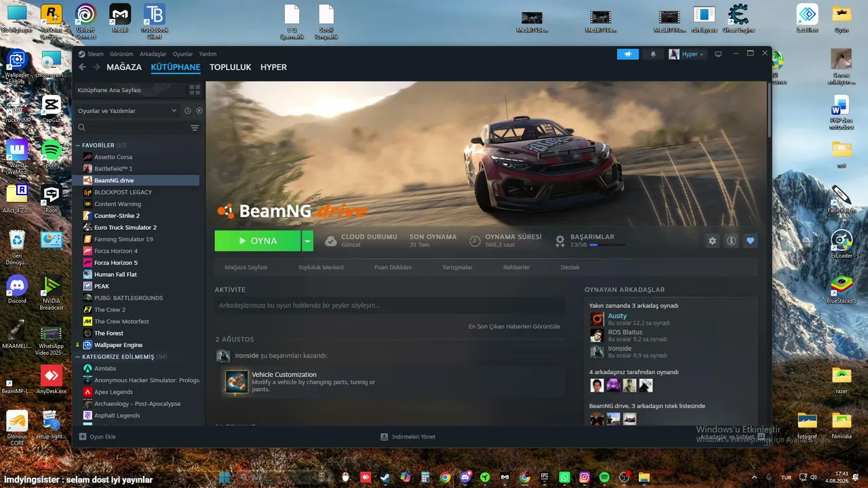Sort the library by recent activity (clock icon)
This screenshot has width=868, height=488.
tap(187, 110)
